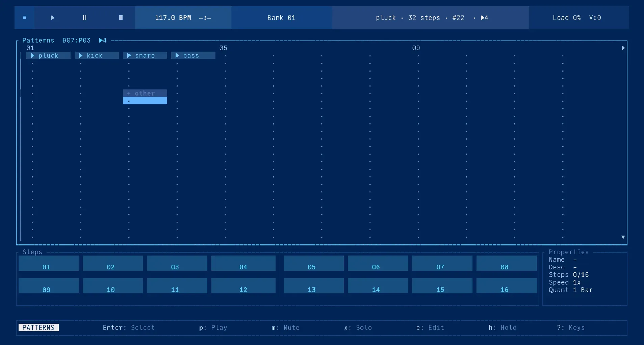Click the column 01 marker
Image resolution: width=644 pixels, height=345 pixels.
(x=30, y=48)
